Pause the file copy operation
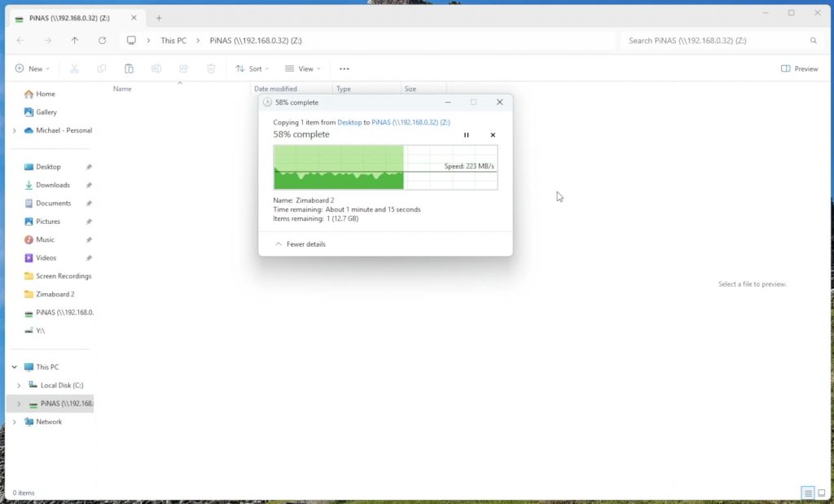This screenshot has height=504, width=834. (x=467, y=135)
